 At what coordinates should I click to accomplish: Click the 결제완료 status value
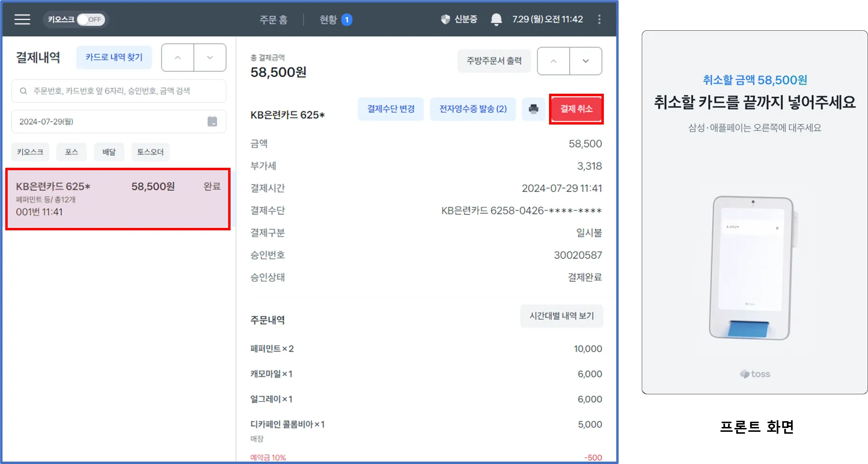[585, 277]
